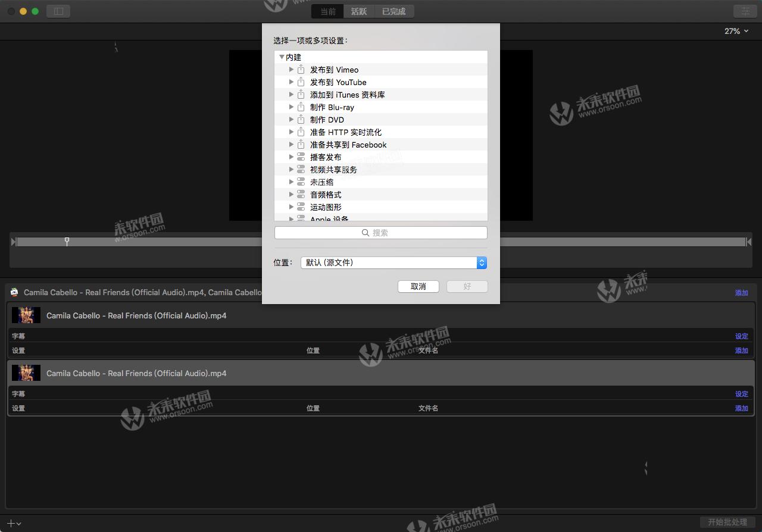Screen dimensions: 762x532
Task: Open the 27% zoom level dropdown
Action: [x=735, y=31]
